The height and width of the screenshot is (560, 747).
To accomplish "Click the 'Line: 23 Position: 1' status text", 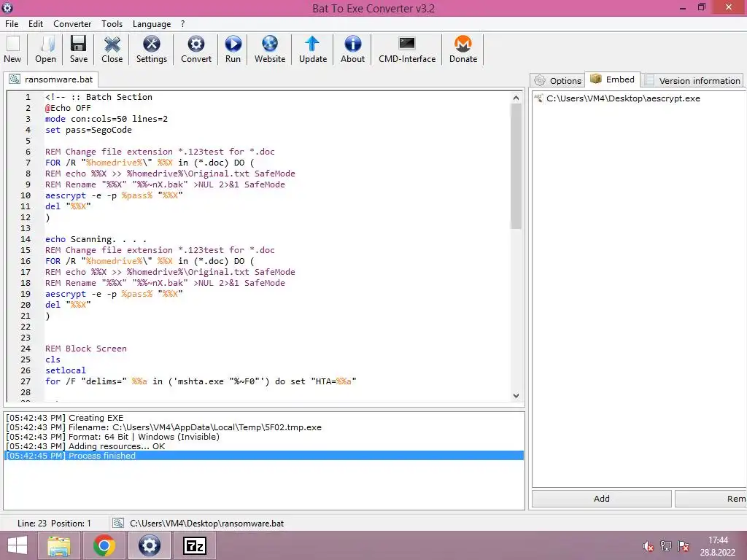I will tap(54, 524).
